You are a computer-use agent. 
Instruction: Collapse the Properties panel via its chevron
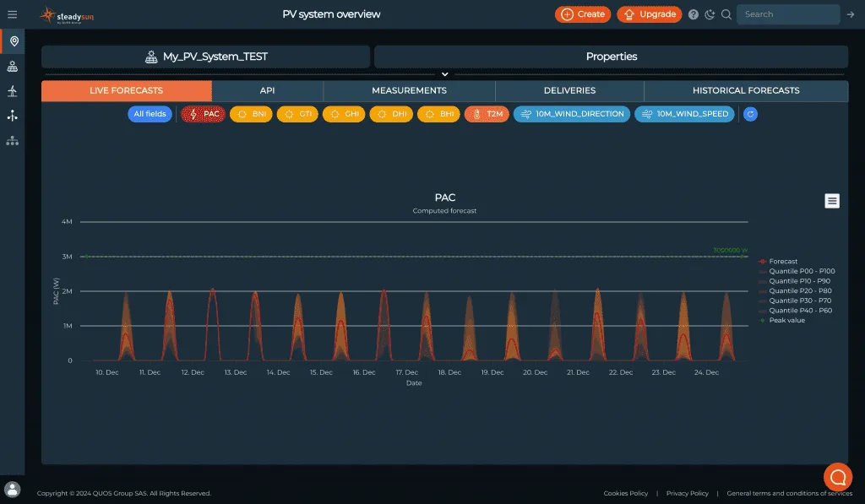coord(445,73)
